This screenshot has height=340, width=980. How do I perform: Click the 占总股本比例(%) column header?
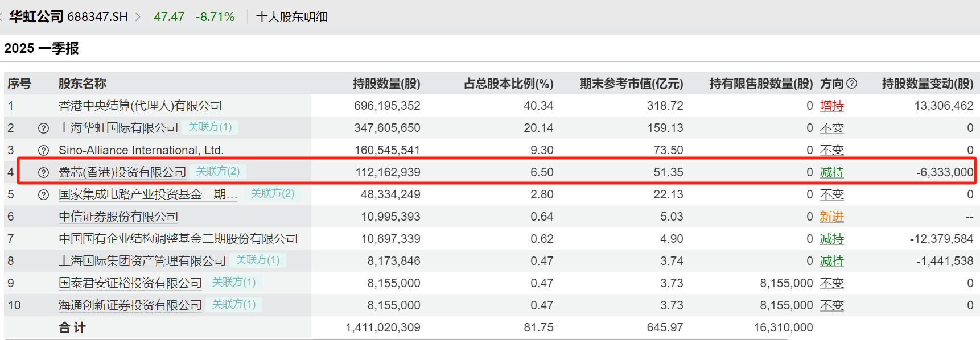pos(509,84)
